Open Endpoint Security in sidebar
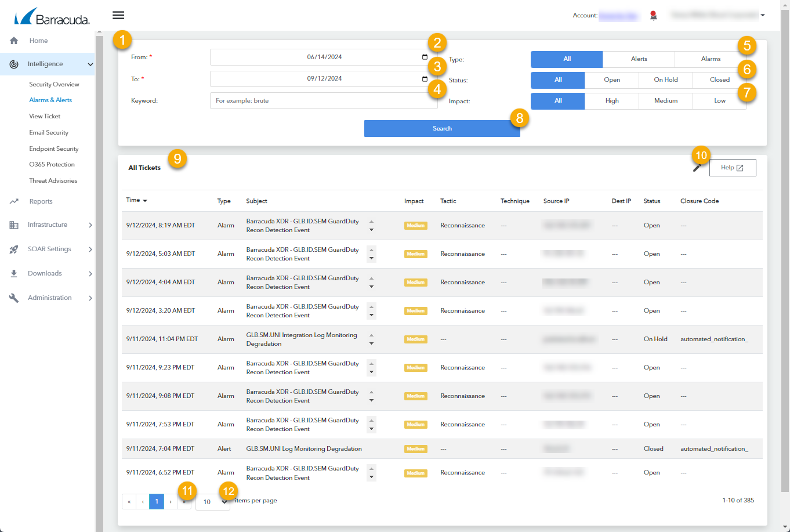This screenshot has width=790, height=532. [x=54, y=149]
